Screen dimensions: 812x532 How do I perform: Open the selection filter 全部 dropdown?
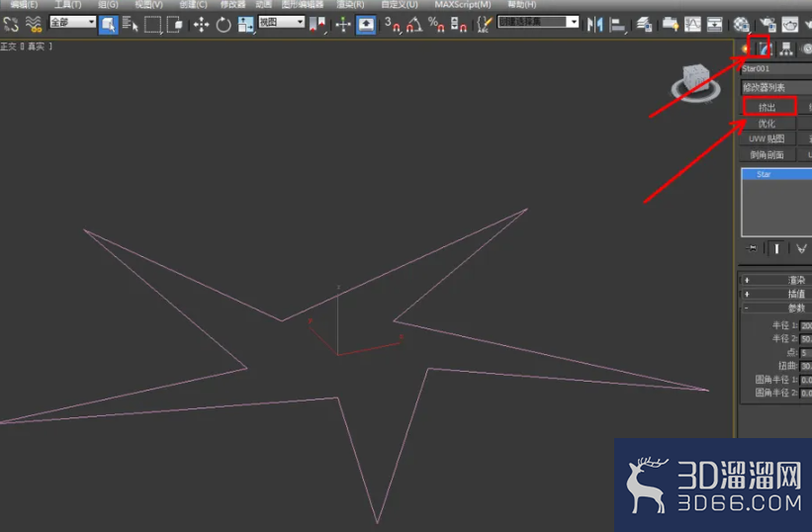72,23
